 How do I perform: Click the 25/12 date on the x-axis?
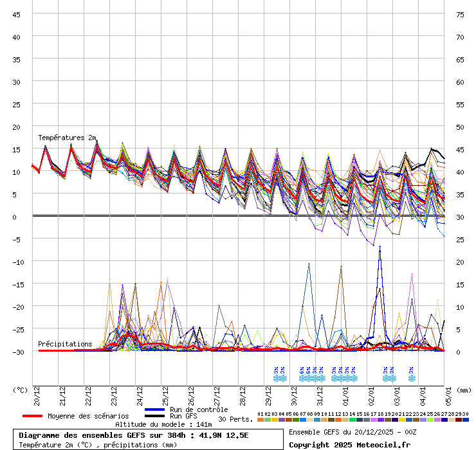click(x=165, y=393)
